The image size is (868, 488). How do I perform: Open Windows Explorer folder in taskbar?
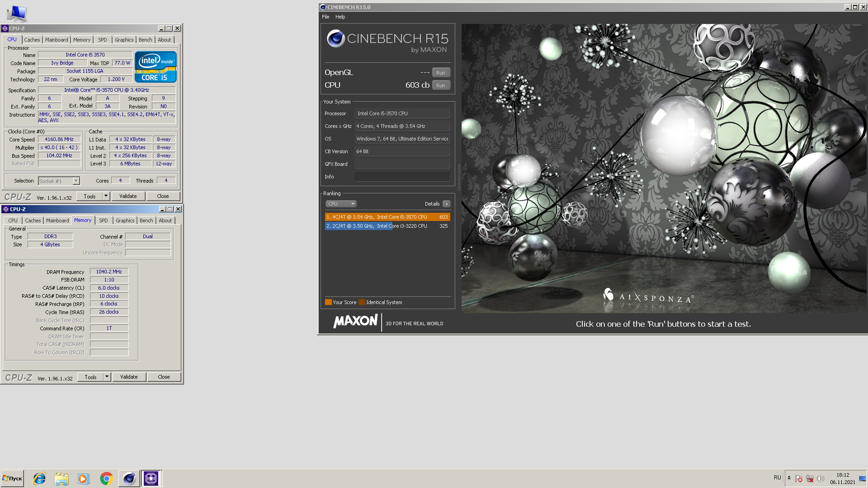click(61, 479)
